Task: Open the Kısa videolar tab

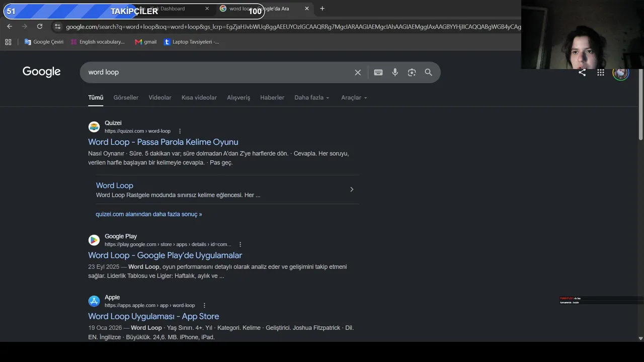Action: tap(199, 98)
